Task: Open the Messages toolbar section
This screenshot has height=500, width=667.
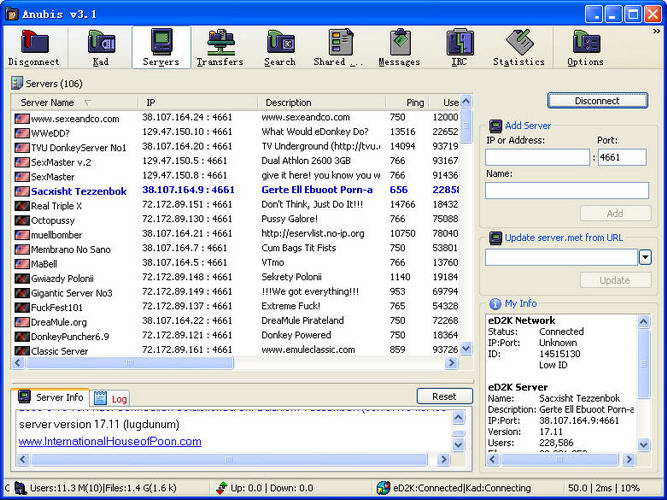Action: coord(399,42)
